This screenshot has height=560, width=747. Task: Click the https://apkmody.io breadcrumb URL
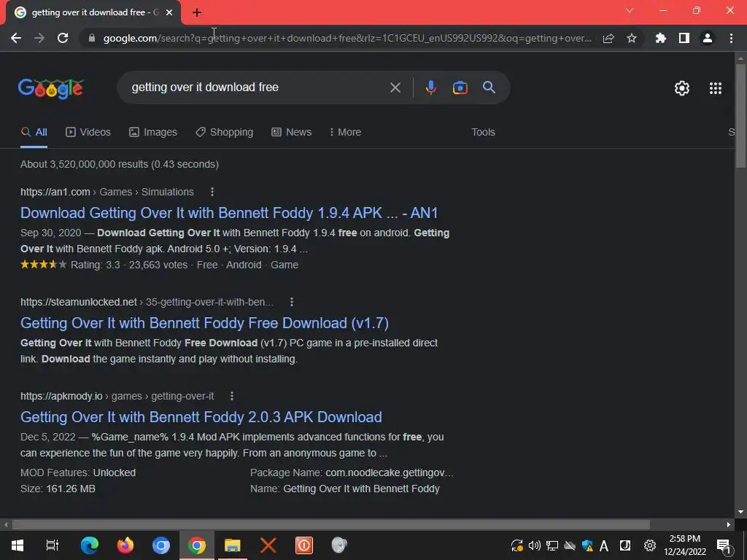[61, 396]
